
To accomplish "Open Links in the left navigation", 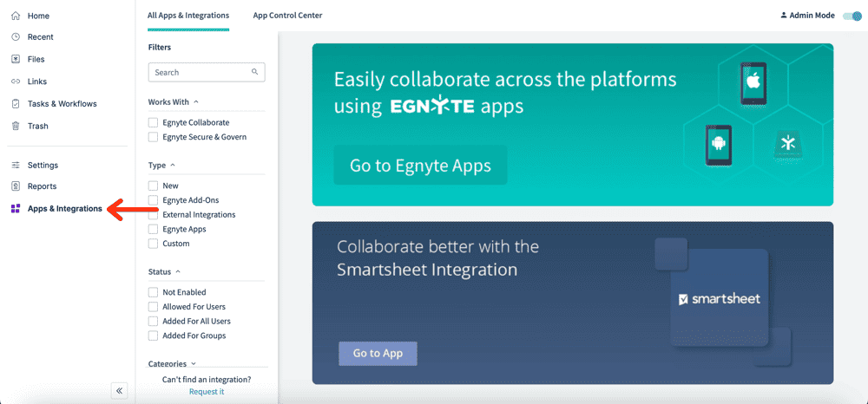I will click(x=37, y=81).
